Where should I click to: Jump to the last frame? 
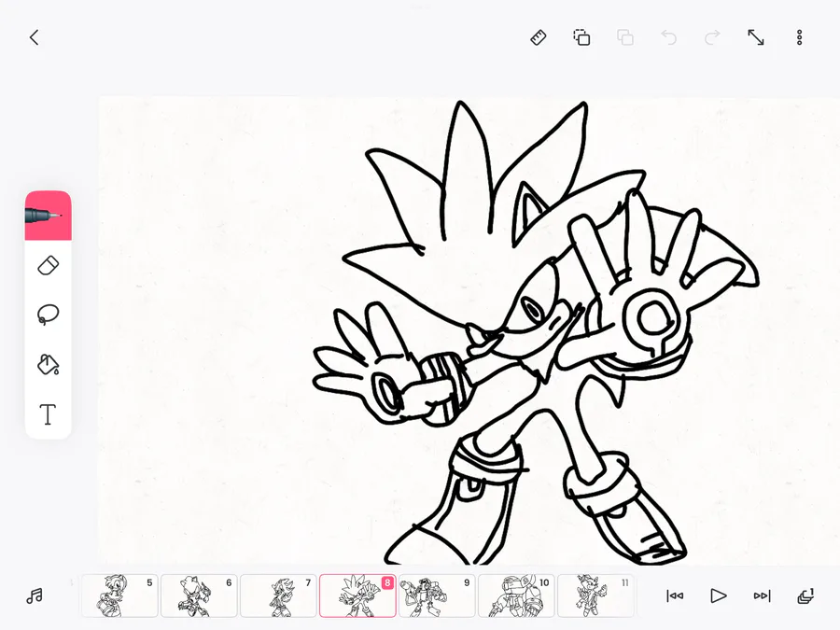tap(762, 595)
